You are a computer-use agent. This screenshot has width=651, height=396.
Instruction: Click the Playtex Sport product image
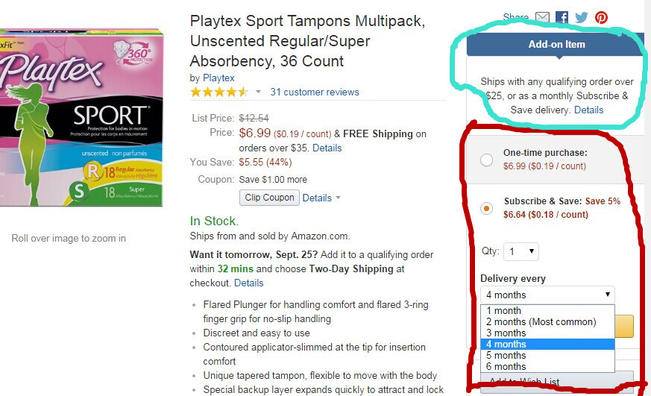[81, 117]
